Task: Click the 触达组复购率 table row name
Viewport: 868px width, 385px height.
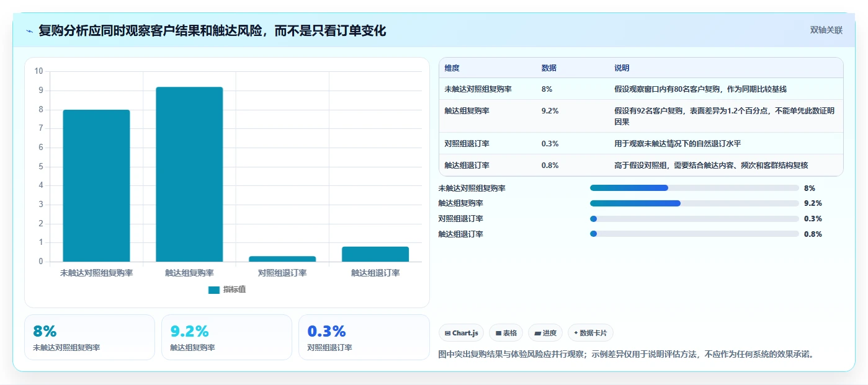Action: (467, 111)
